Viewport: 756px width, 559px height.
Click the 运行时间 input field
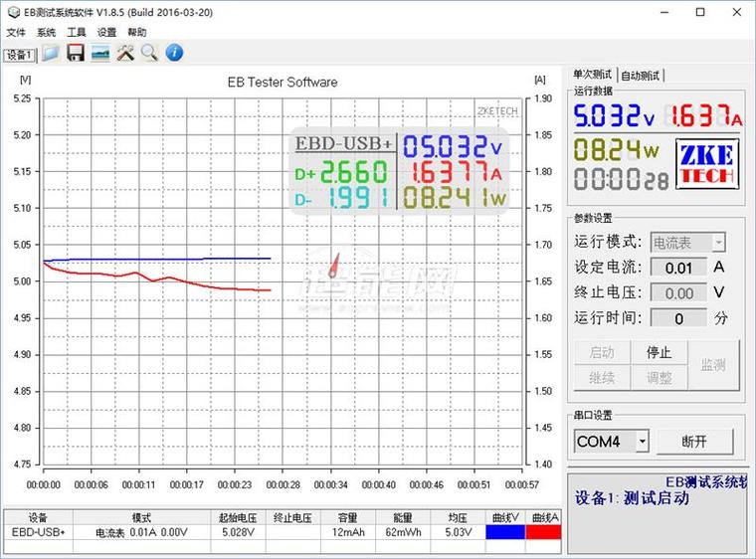pyautogui.click(x=678, y=318)
